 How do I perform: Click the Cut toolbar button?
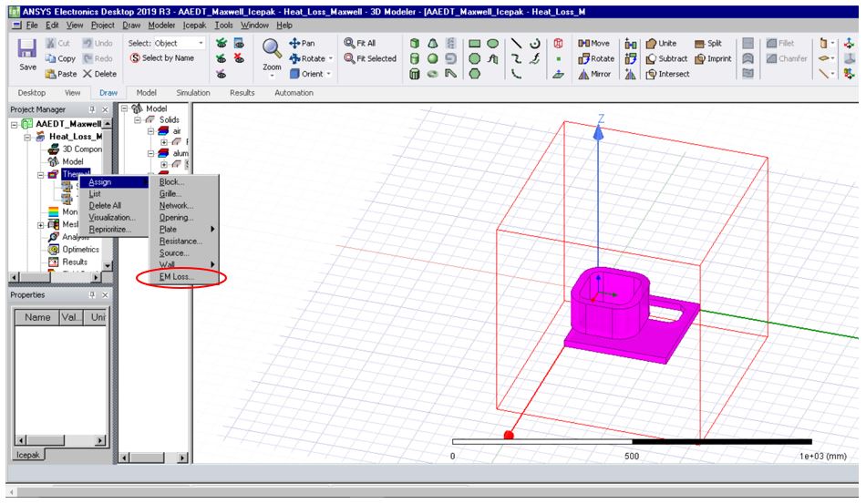[x=57, y=43]
